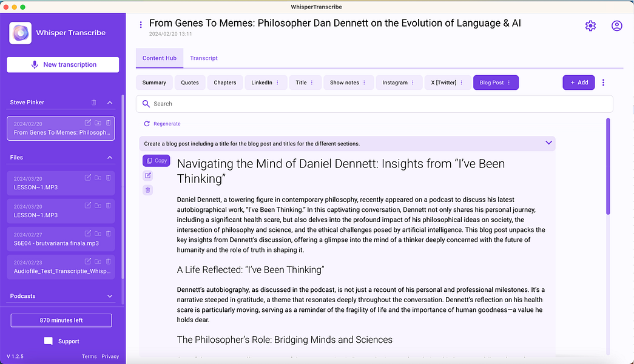Open the Privacy link
634x364 pixels.
pyautogui.click(x=110, y=356)
